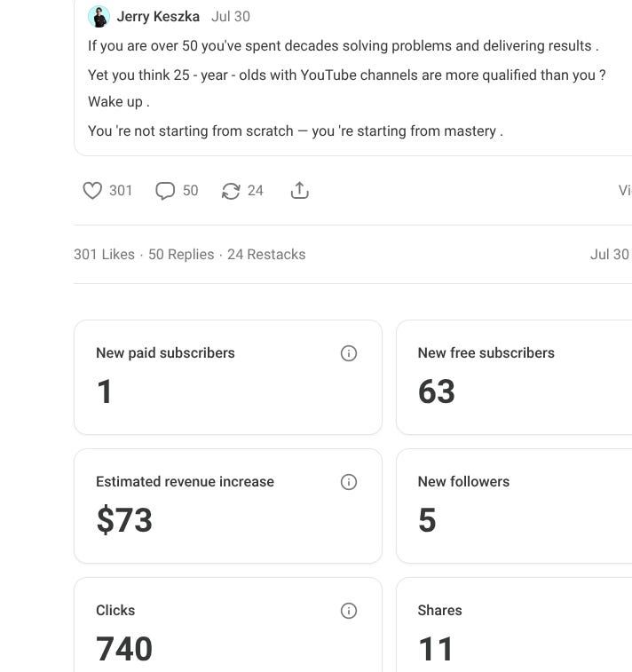Image resolution: width=632 pixels, height=672 pixels.
Task: Click the share upload icon
Action: click(300, 191)
